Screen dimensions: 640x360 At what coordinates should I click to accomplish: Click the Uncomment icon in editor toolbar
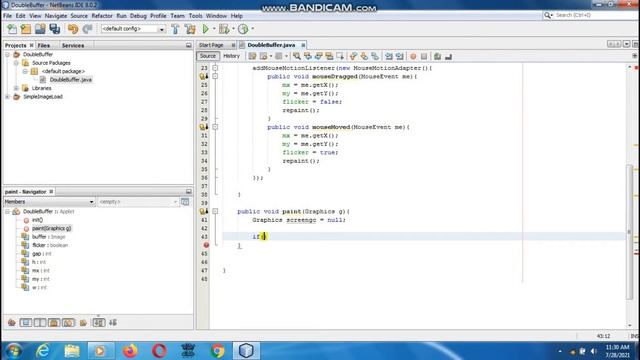[x=448, y=56]
